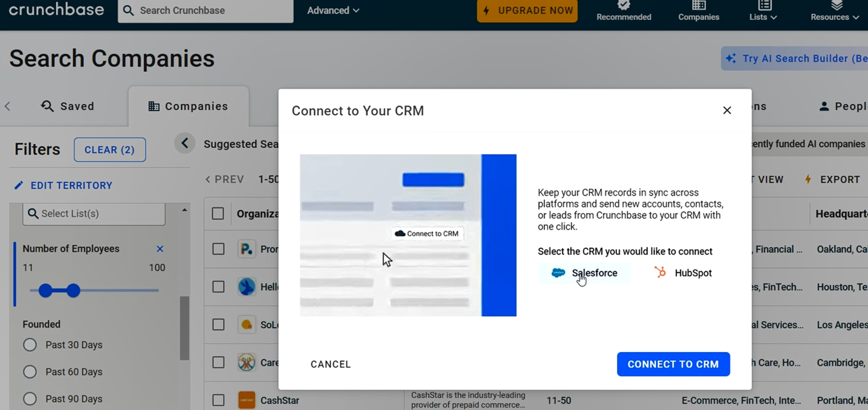Check the row starting with Care

pyautogui.click(x=218, y=362)
